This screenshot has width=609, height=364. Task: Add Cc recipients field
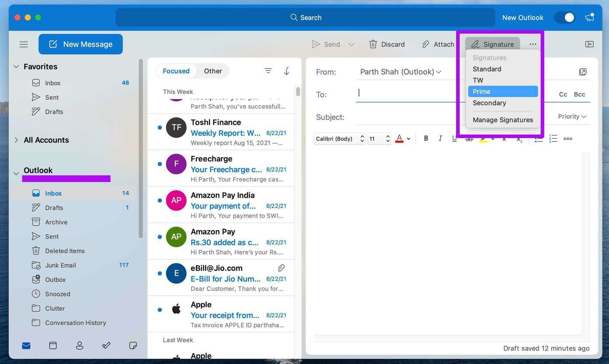click(563, 94)
